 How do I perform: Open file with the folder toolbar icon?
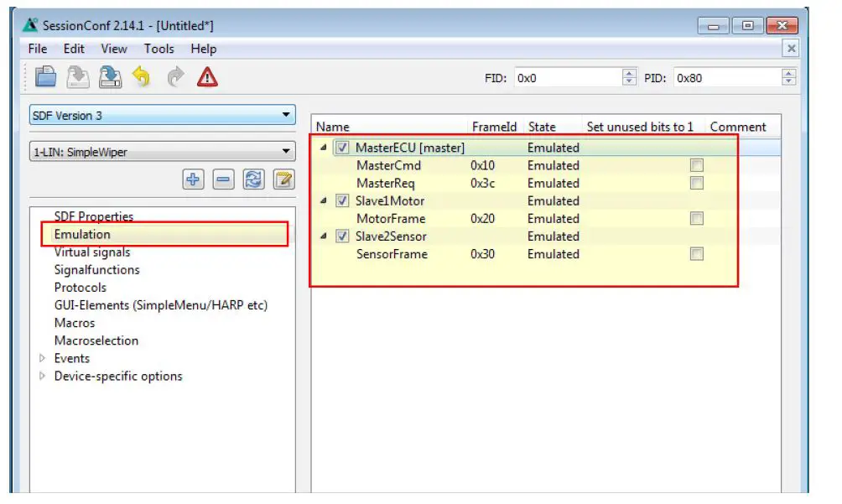[x=45, y=77]
